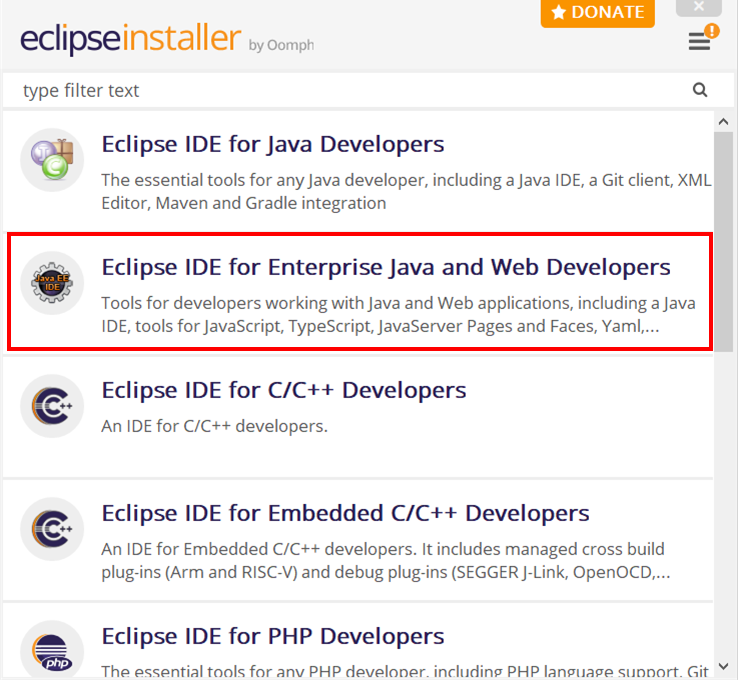Click the scrollbar down arrow

click(723, 666)
